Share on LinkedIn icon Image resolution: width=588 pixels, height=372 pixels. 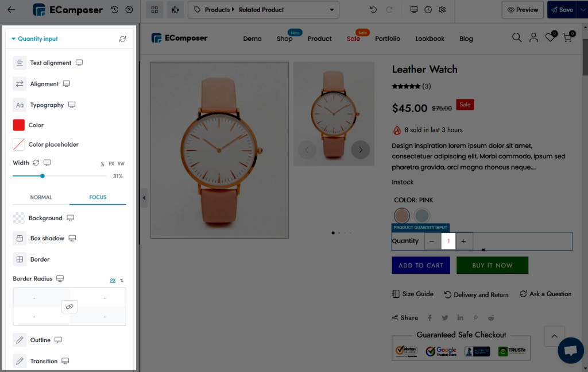[x=460, y=318]
